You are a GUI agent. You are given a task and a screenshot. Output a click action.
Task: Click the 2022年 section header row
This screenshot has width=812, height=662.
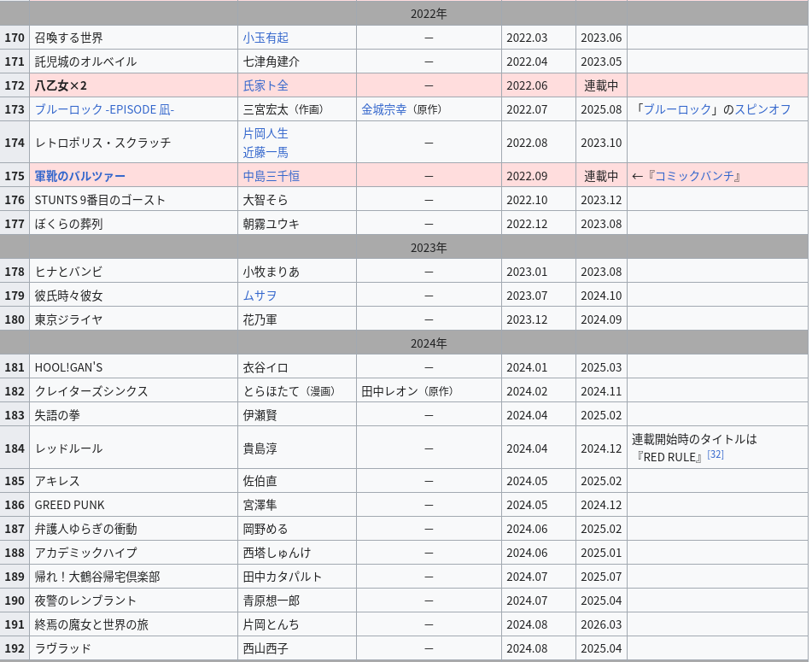(404, 14)
